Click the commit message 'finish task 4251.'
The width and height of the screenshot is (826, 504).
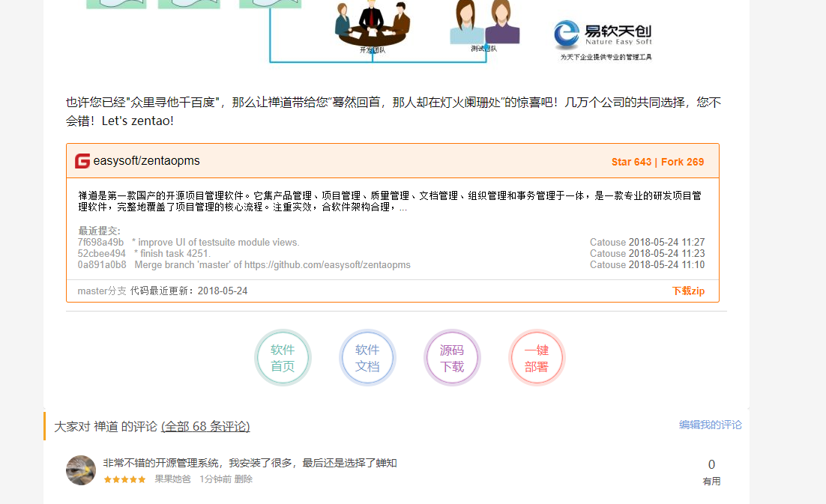coord(172,254)
